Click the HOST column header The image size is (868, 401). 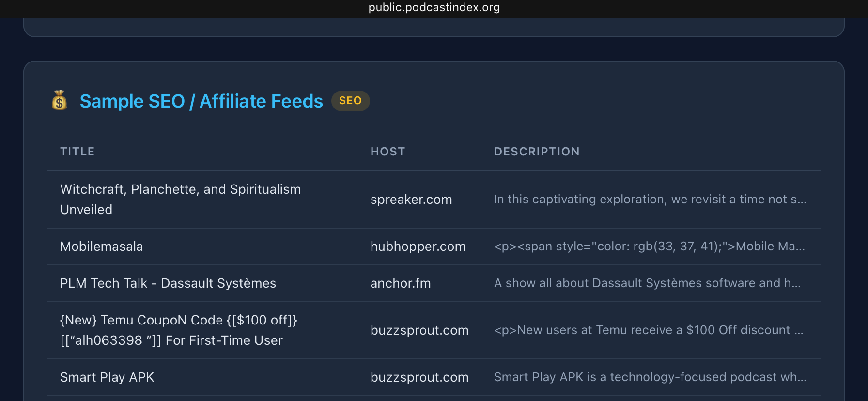click(x=387, y=152)
